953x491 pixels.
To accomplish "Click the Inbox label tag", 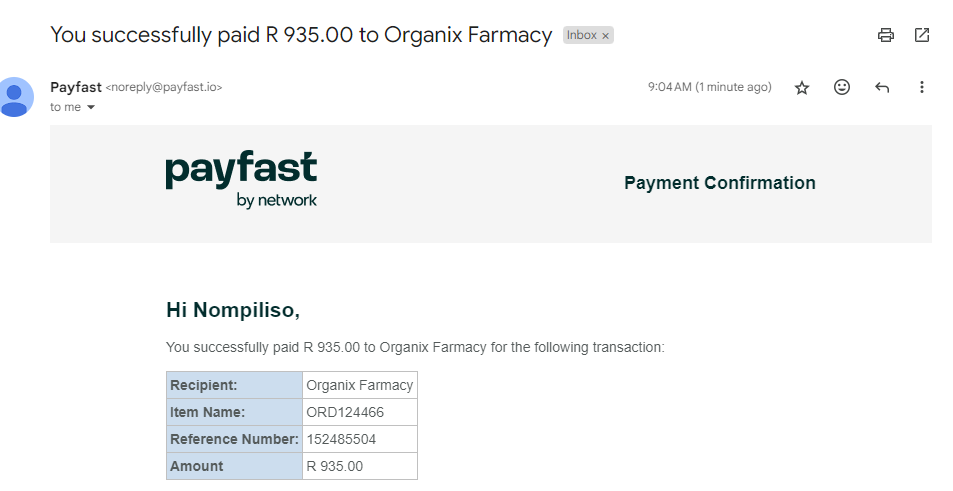I will coord(582,35).
